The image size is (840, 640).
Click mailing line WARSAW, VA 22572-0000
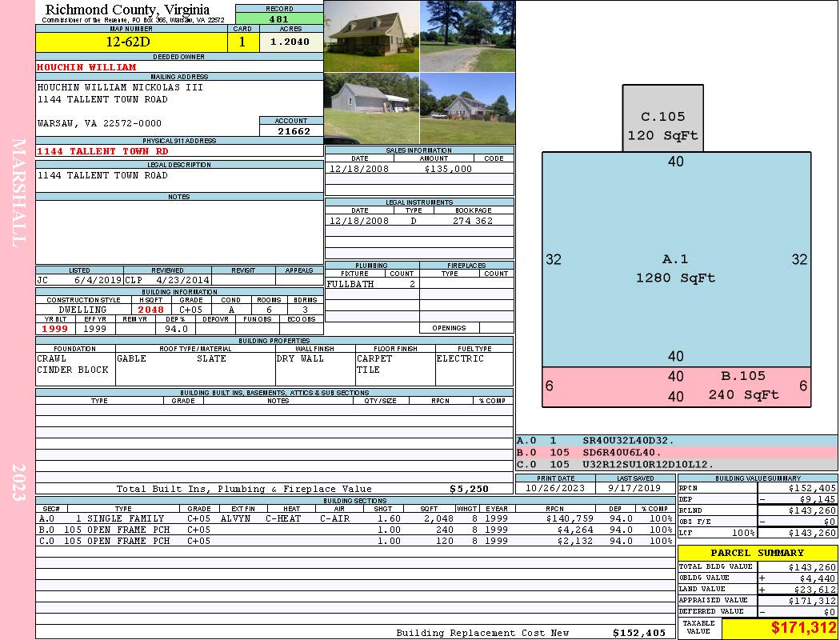click(99, 123)
